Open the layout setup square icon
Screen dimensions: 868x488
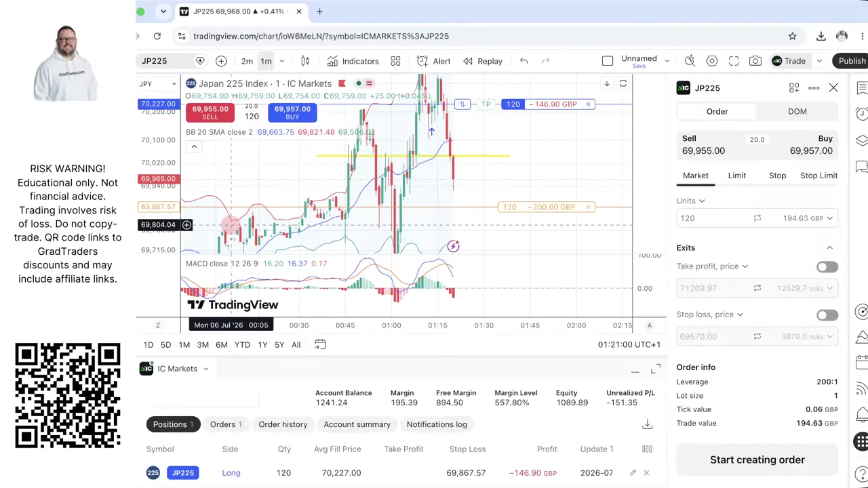pos(608,61)
